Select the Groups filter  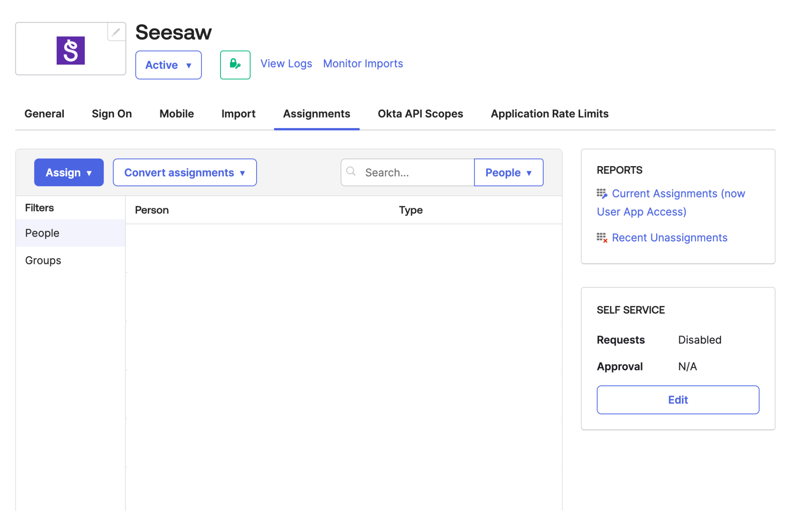tap(43, 260)
